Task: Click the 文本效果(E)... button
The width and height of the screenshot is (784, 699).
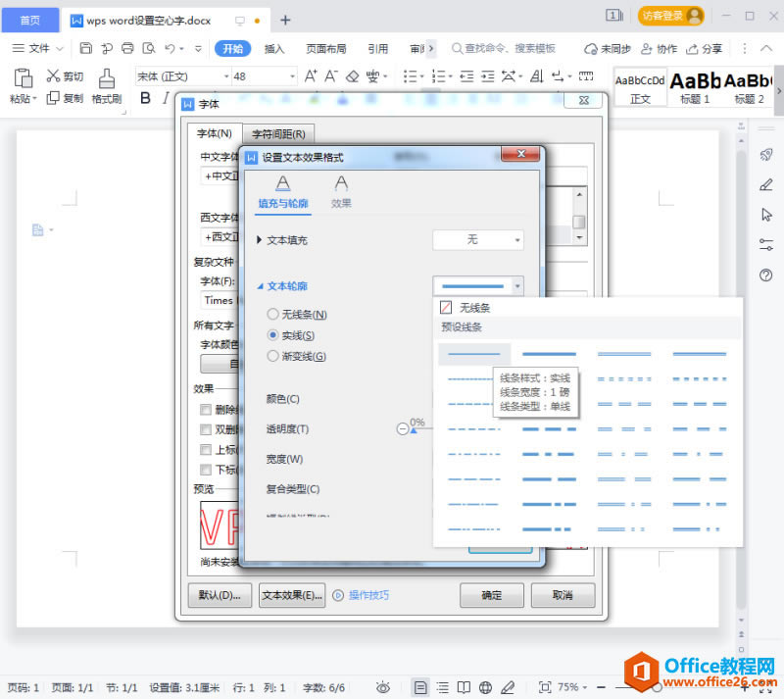Action: (292, 595)
